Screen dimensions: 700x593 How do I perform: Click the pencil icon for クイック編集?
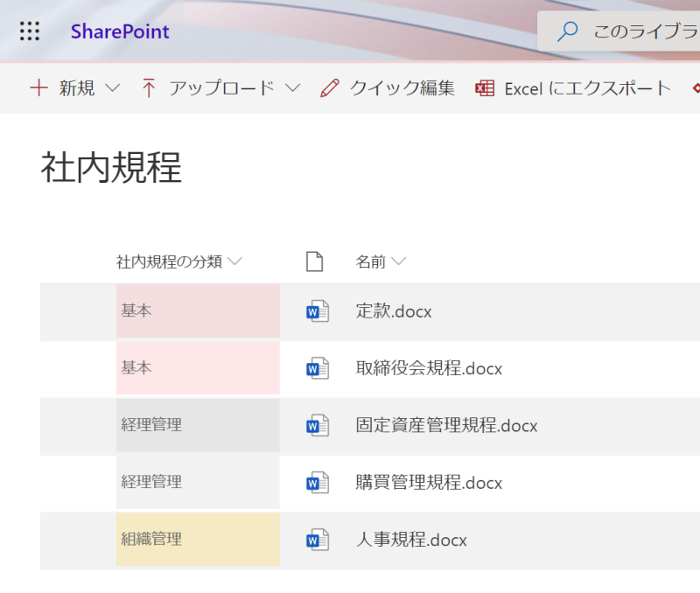[330, 87]
